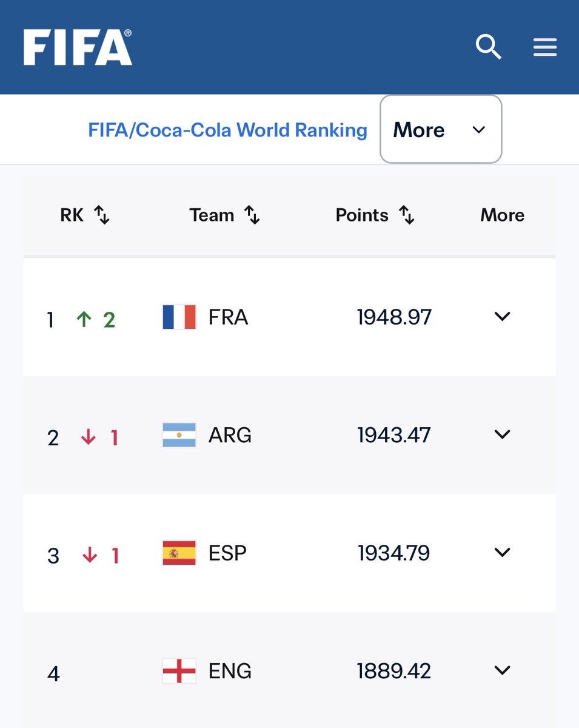Image resolution: width=579 pixels, height=728 pixels.
Task: Click the Spain flag icon
Action: pos(179,553)
